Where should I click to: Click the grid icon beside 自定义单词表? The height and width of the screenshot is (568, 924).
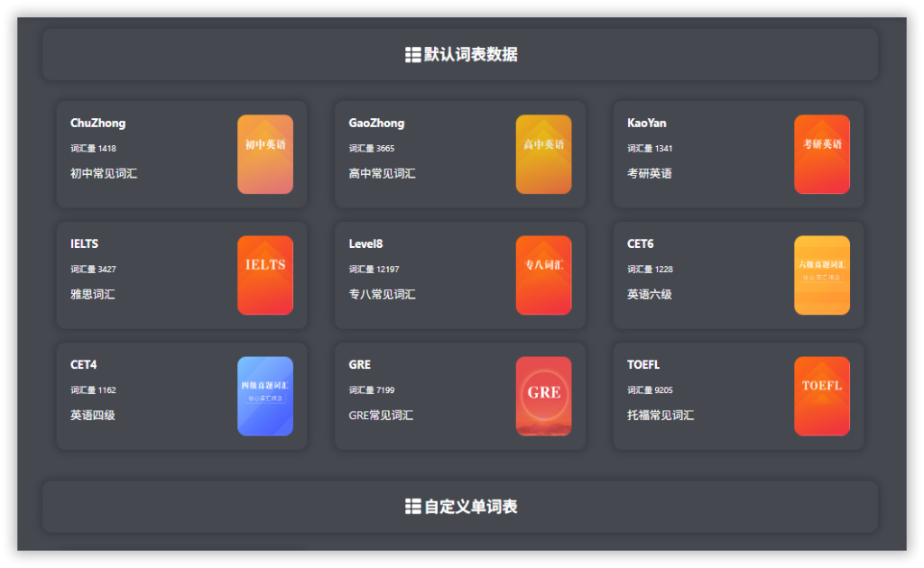(413, 507)
